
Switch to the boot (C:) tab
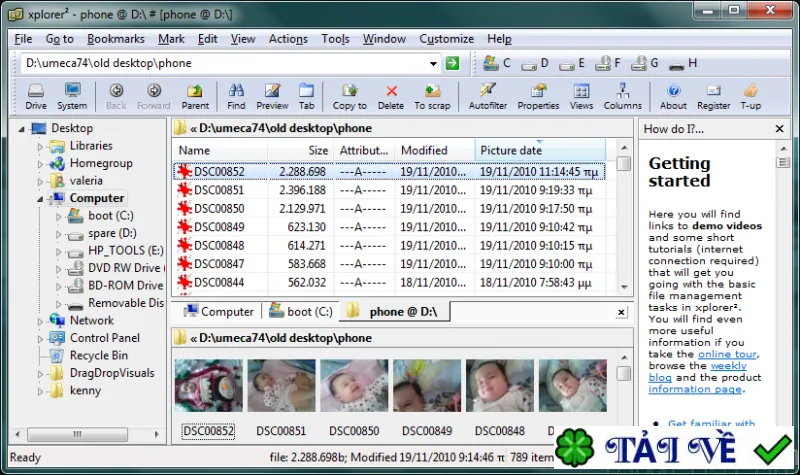pyautogui.click(x=301, y=311)
